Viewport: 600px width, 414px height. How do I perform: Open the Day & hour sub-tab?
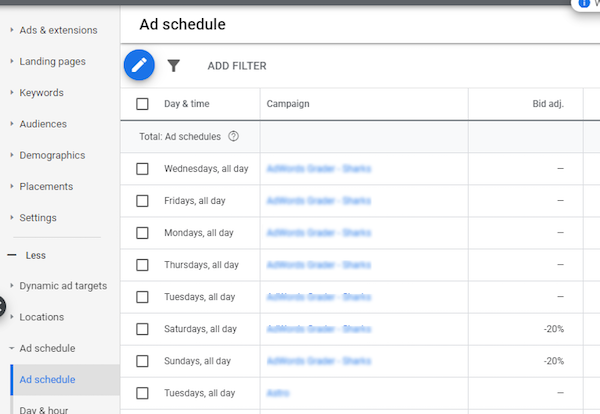pyautogui.click(x=47, y=409)
